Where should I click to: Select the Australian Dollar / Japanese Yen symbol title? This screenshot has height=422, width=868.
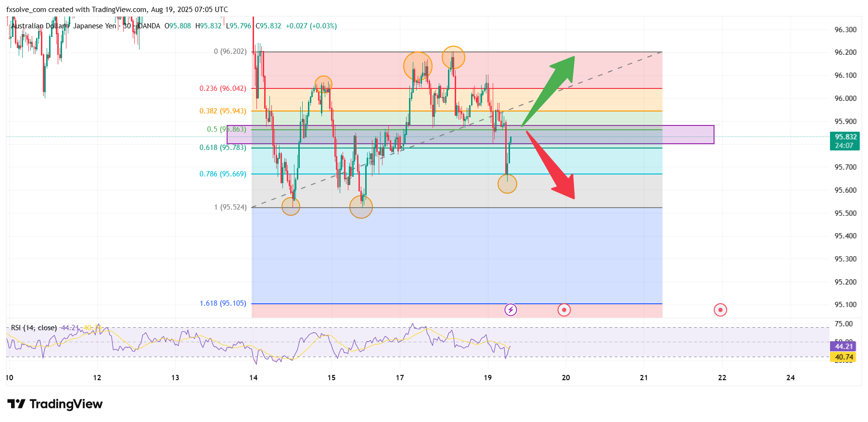64,26
